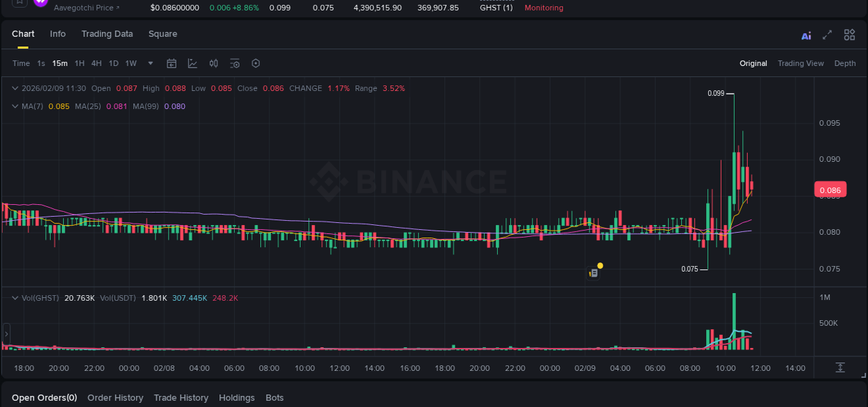This screenshot has height=407, width=868.
Task: Open the widgets layout grid icon
Action: (x=849, y=35)
